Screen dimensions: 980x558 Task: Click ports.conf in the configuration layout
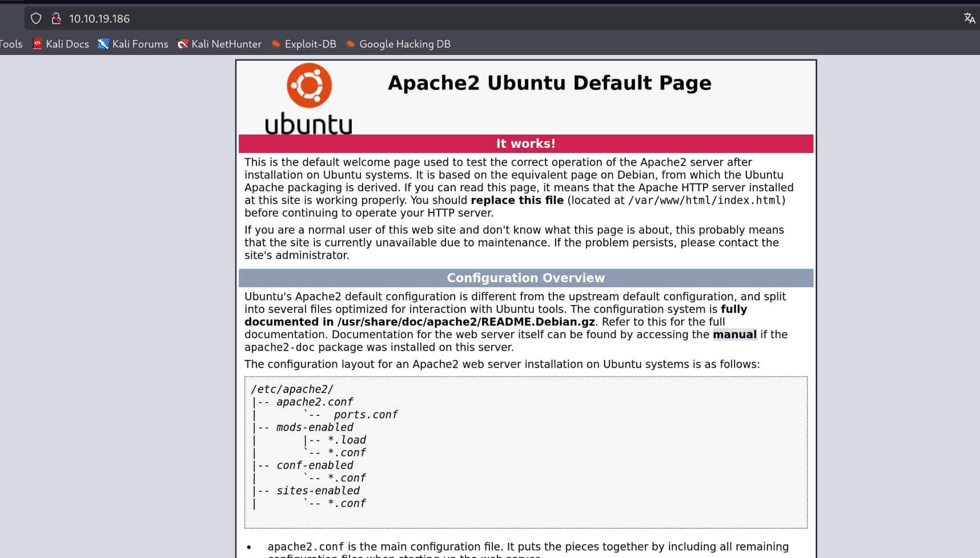click(366, 415)
